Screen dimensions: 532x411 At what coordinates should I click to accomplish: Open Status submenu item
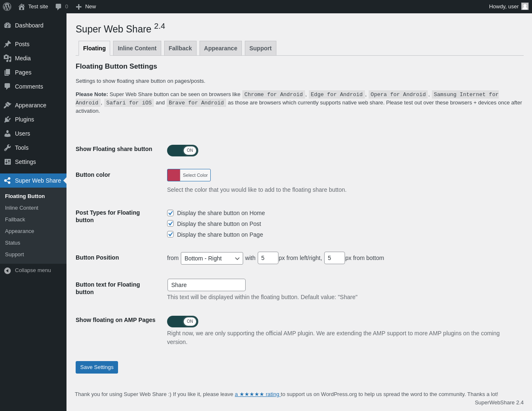[12, 243]
